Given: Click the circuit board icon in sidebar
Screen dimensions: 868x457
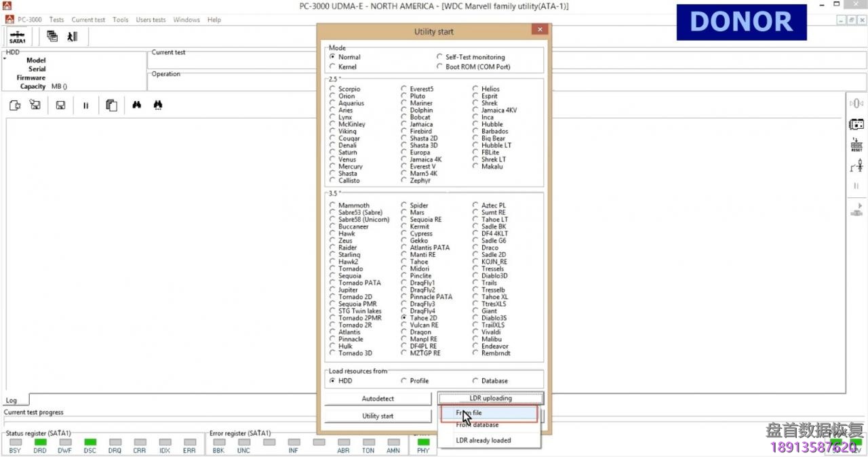Looking at the screenshot, I should (856, 124).
